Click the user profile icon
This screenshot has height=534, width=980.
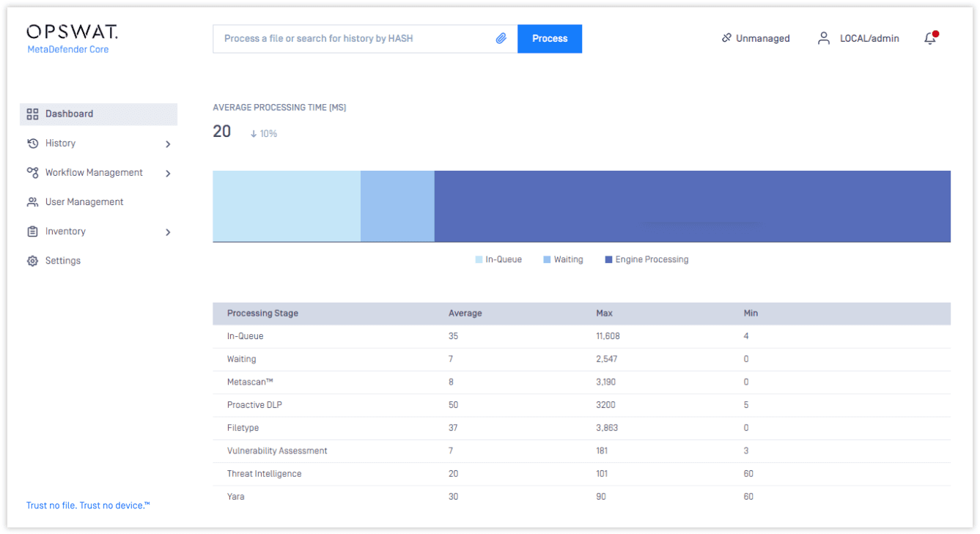pyautogui.click(x=824, y=38)
